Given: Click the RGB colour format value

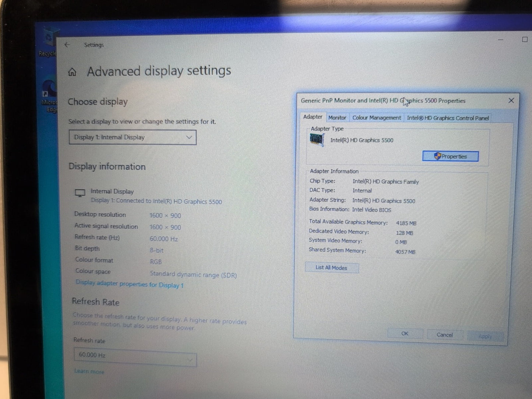Looking at the screenshot, I should pyautogui.click(x=156, y=262).
